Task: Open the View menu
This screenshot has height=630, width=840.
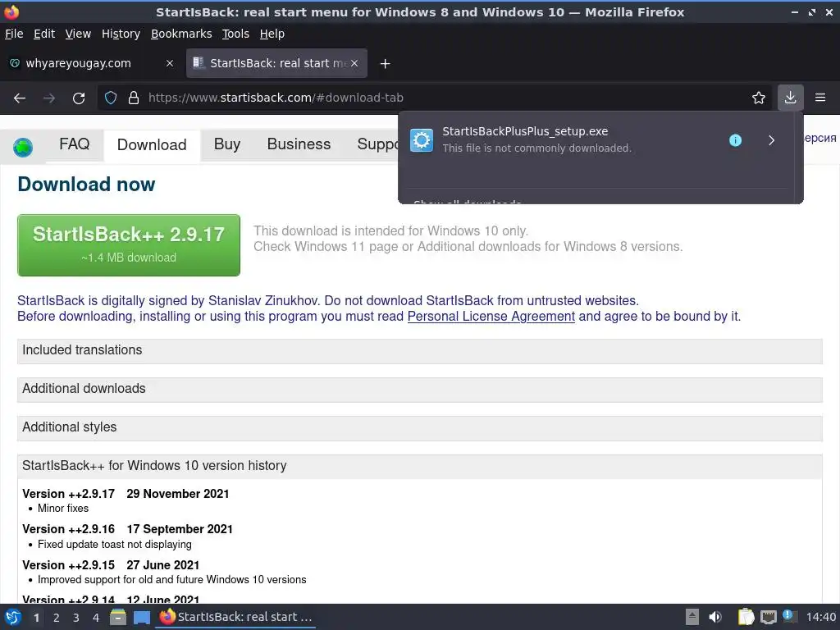Action: [78, 34]
